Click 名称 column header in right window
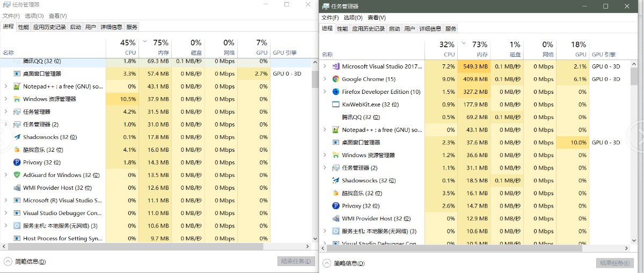Screen dimensions: 644x273 (x=327, y=55)
